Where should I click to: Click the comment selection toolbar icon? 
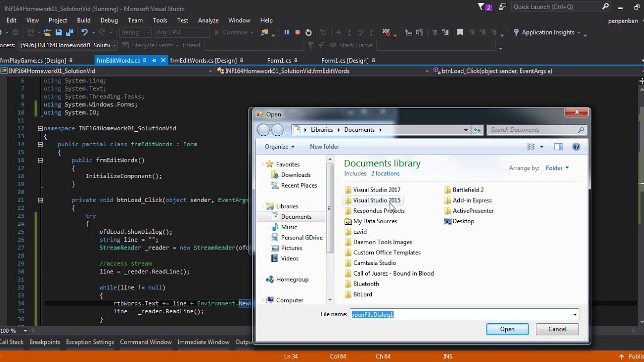pyautogui.click(x=434, y=32)
